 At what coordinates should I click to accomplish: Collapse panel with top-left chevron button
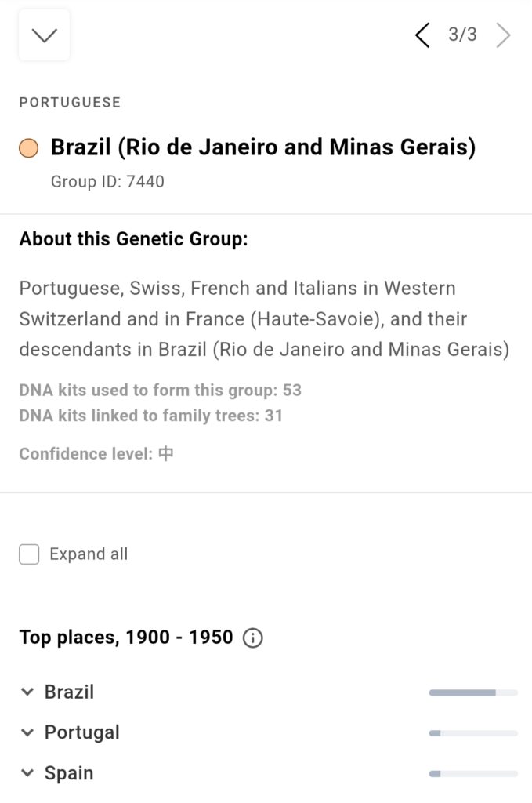pyautogui.click(x=44, y=35)
